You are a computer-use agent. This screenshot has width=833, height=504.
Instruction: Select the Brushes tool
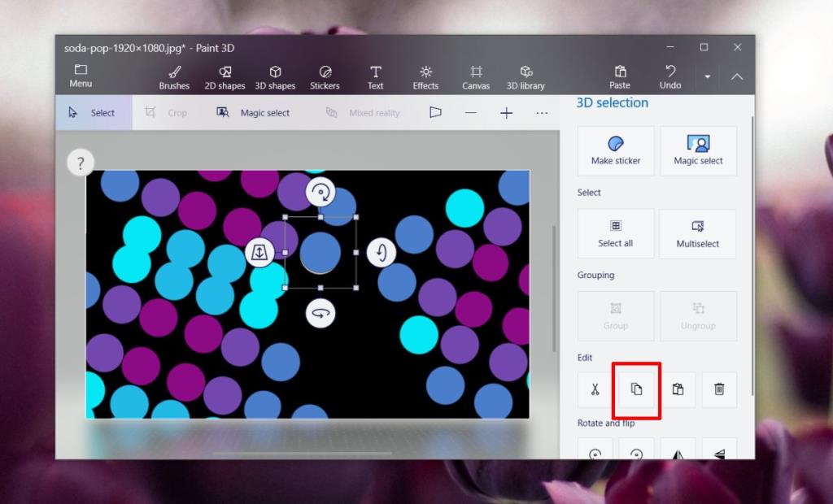(173, 75)
